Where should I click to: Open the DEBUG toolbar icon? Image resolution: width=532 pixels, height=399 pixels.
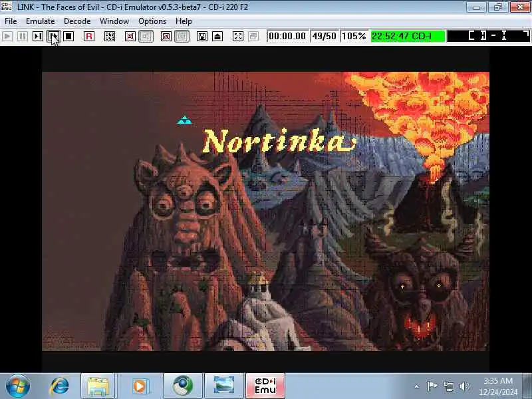(x=110, y=37)
